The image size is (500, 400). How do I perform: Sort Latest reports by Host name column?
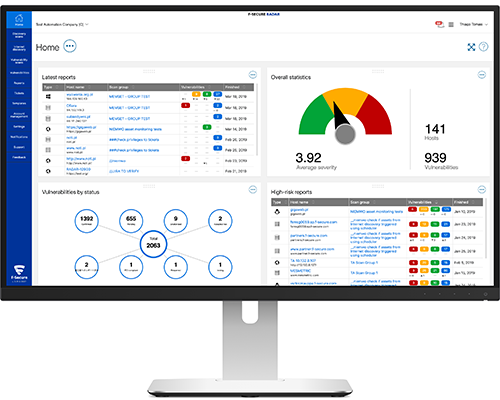86,87
